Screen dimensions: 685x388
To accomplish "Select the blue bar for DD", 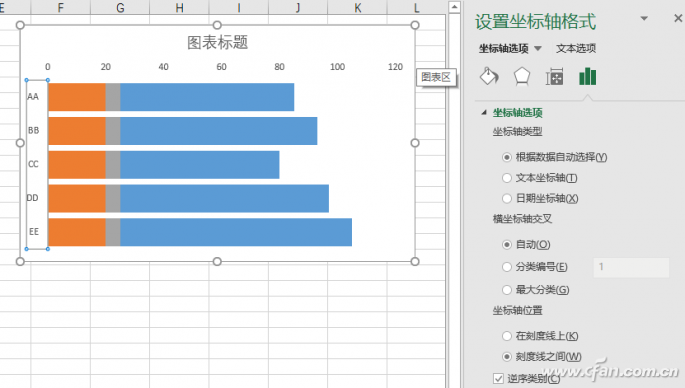I will 225,198.
